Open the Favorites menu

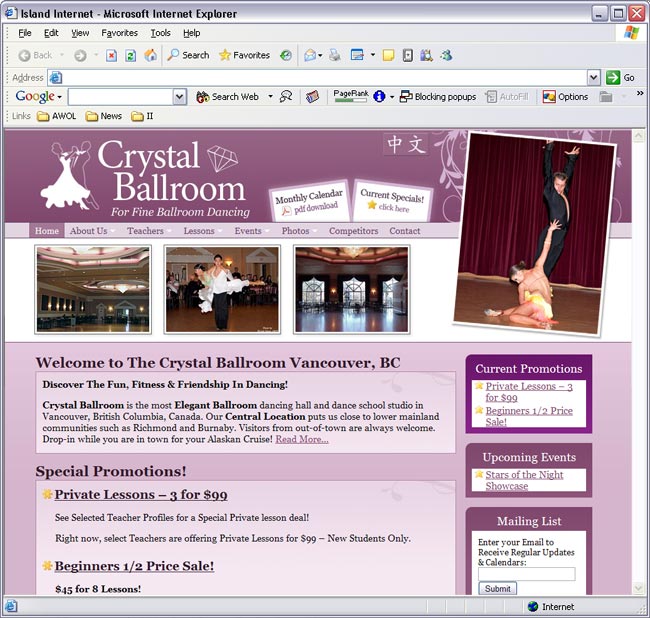coord(119,33)
